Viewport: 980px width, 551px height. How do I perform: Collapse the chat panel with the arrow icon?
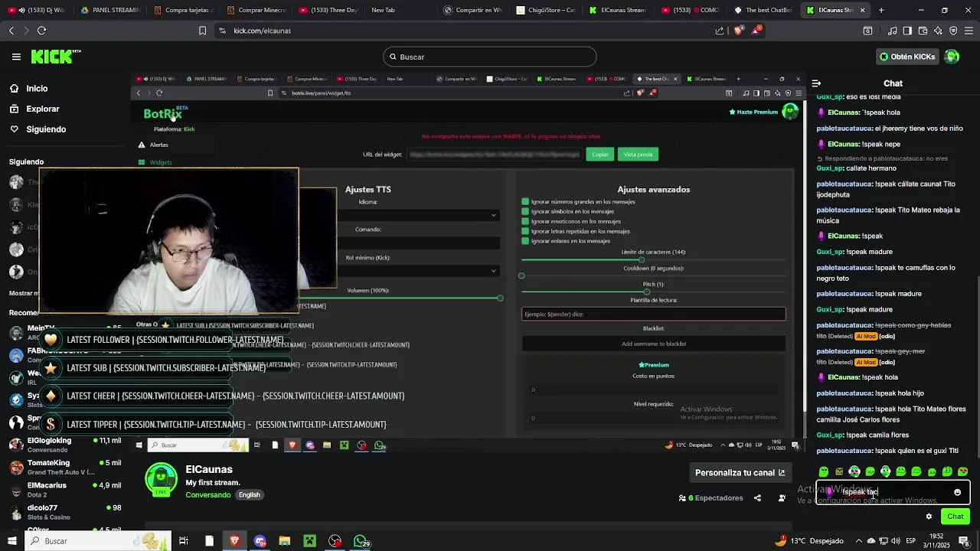[816, 83]
